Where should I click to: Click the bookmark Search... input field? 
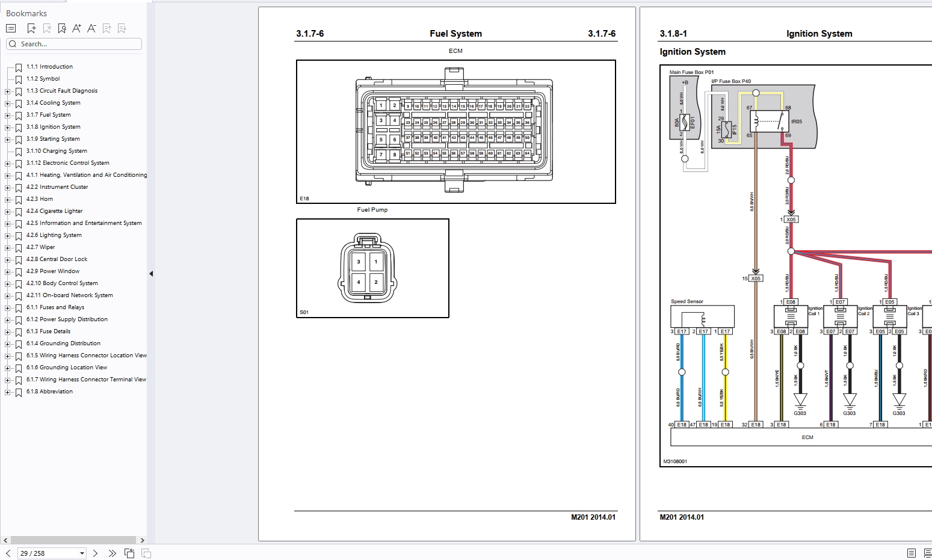(74, 44)
